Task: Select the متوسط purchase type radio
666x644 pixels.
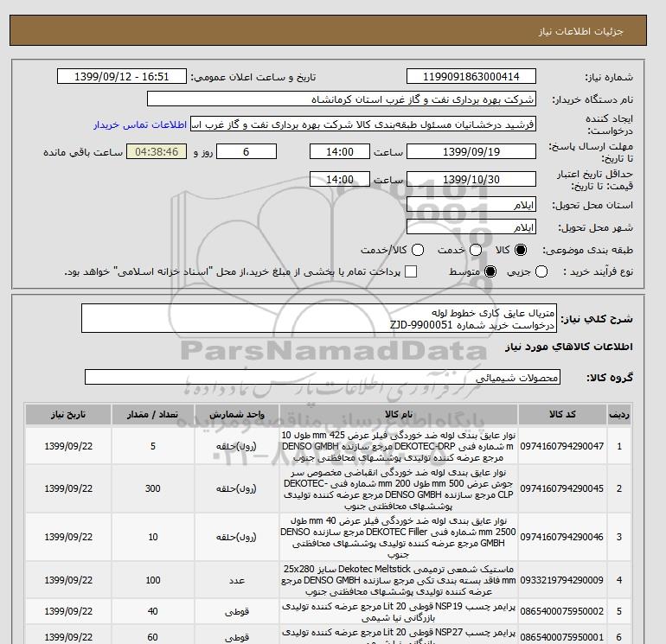Action: pos(490,271)
